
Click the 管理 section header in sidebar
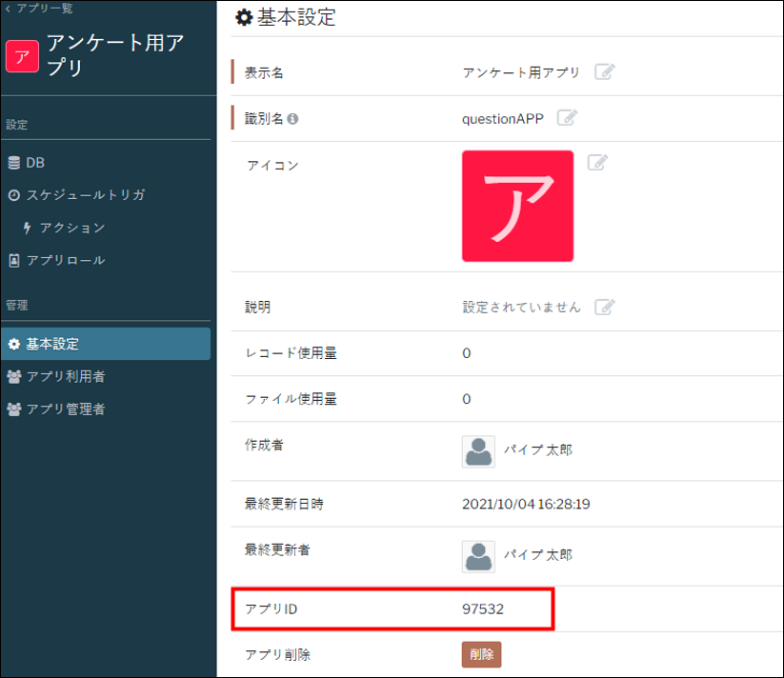(x=16, y=306)
